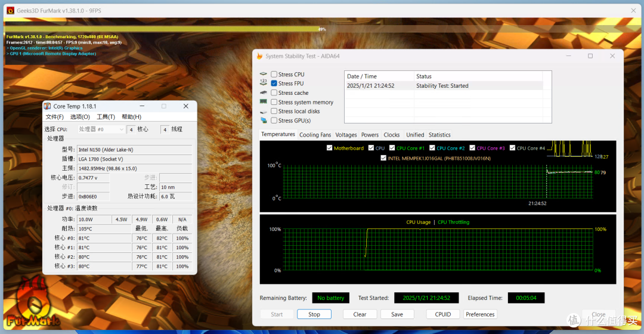Click the Stress GPU(s) monitor icon
This screenshot has width=644, height=334.
pos(264,120)
